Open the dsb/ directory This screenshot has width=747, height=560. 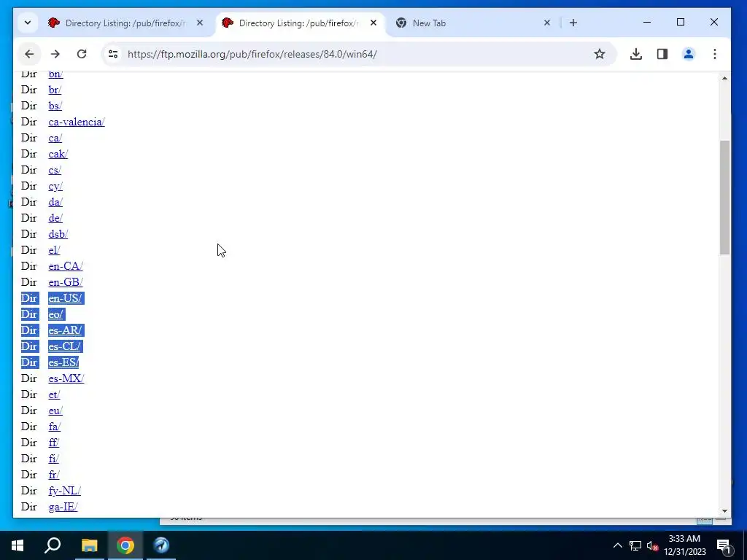coord(58,234)
